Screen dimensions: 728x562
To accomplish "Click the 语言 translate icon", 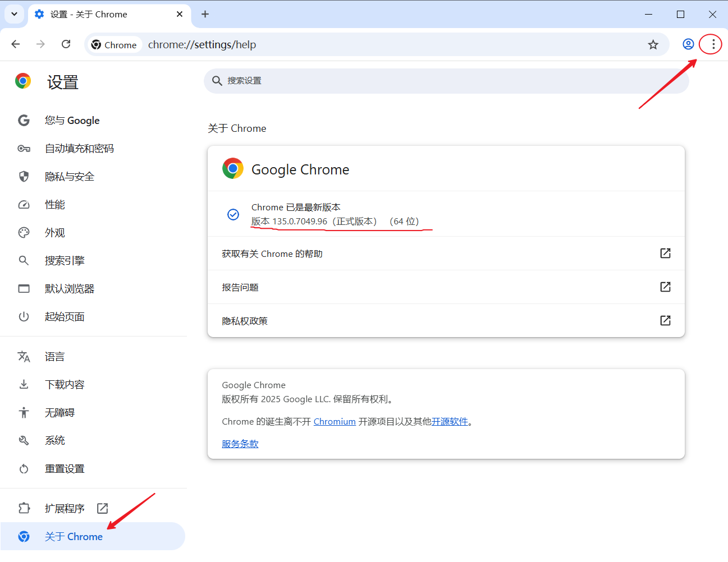I will 24,357.
